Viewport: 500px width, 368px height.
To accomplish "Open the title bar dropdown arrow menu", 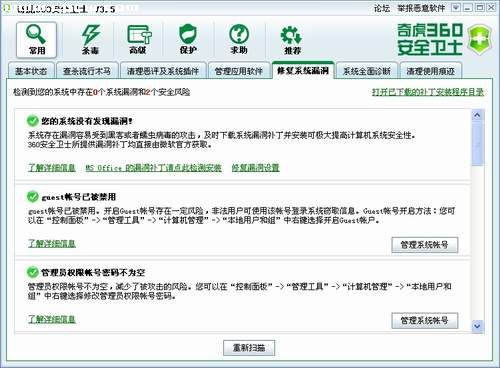I will point(456,7).
